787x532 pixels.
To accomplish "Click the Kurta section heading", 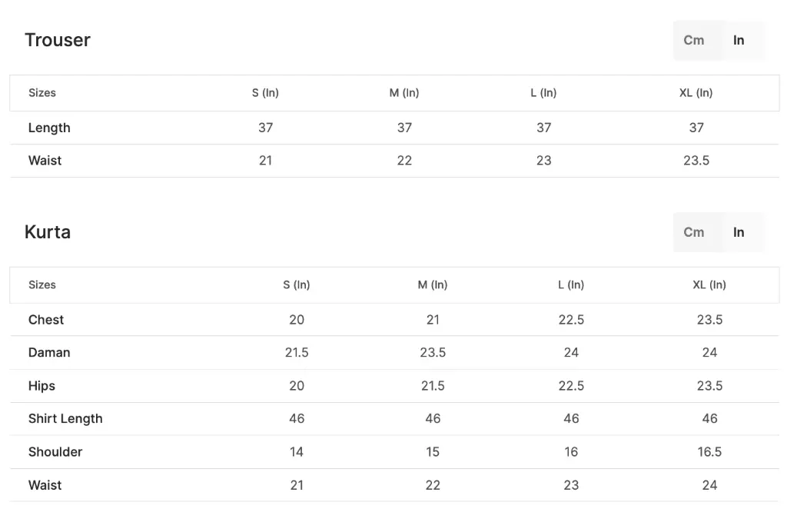I will pos(48,232).
